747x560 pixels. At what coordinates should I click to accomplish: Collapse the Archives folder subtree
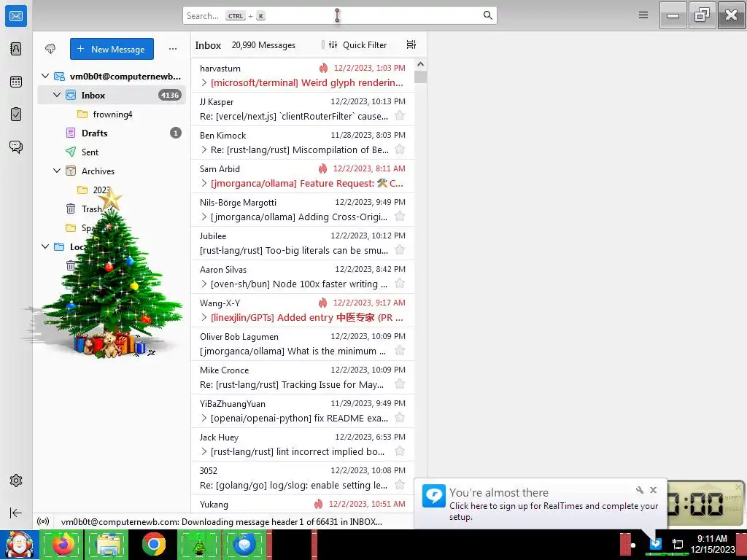[x=57, y=171]
